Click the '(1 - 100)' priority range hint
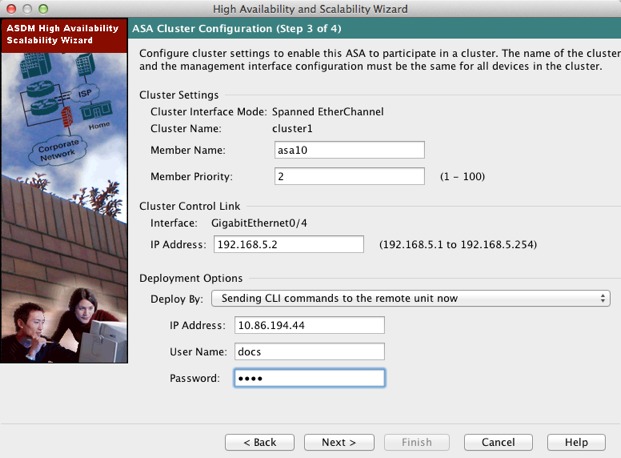Image resolution: width=621 pixels, height=458 pixels. click(463, 176)
